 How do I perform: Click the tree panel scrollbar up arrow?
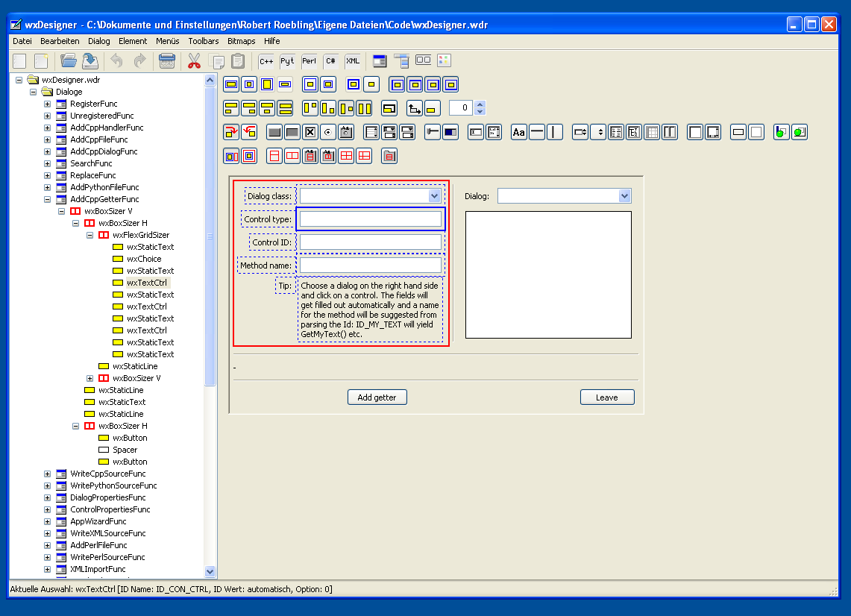[210, 81]
